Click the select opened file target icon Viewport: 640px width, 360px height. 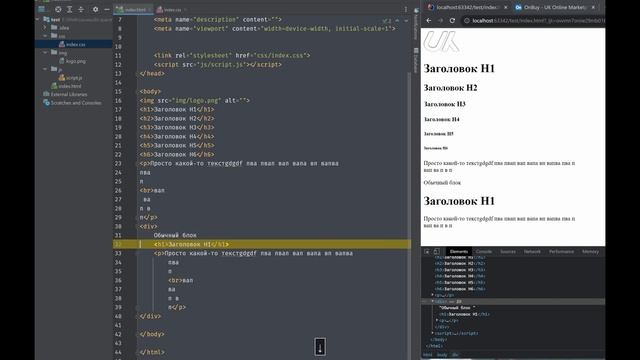58,9
